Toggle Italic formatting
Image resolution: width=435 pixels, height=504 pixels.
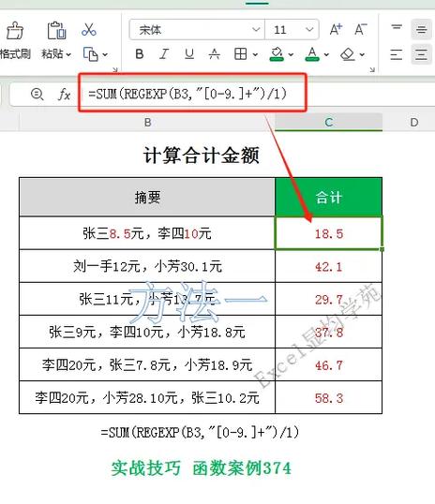tap(164, 54)
